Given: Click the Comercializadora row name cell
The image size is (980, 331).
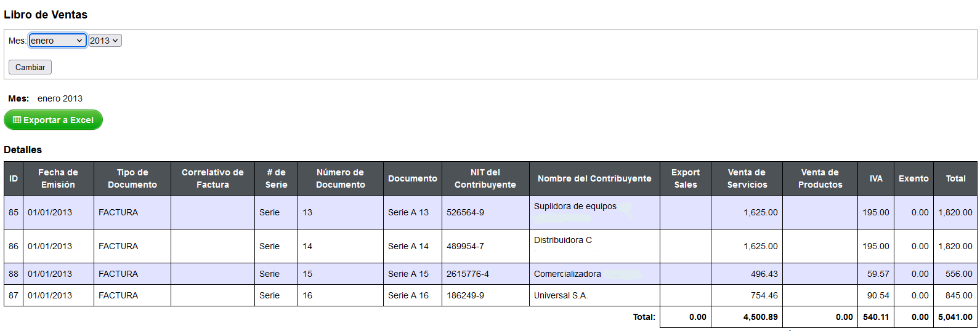Looking at the screenshot, I should (594, 274).
